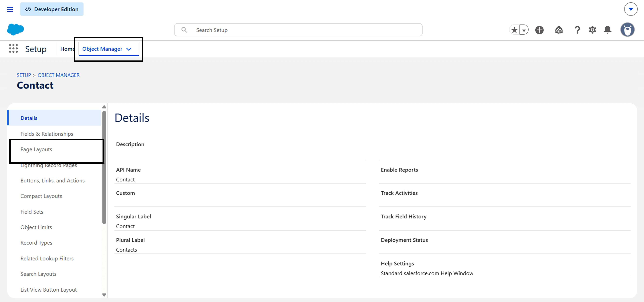Open the global actions plus icon
The width and height of the screenshot is (644, 302).
pyautogui.click(x=539, y=30)
